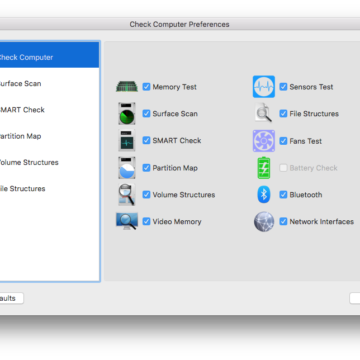Click the SMART Check drive icon

127,140
